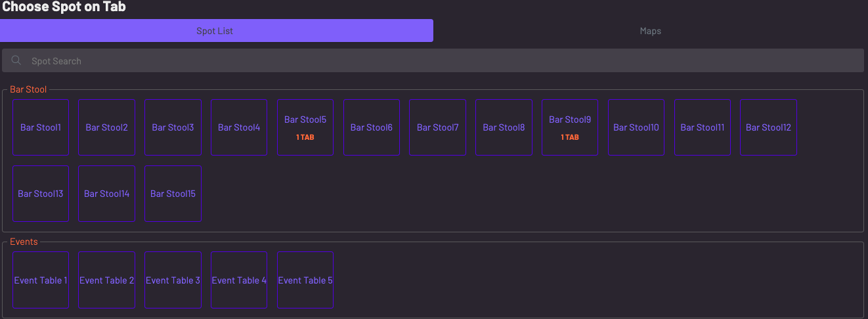Select Bar Stool15 spot
Screen dimensions: 868x319
click(173, 194)
